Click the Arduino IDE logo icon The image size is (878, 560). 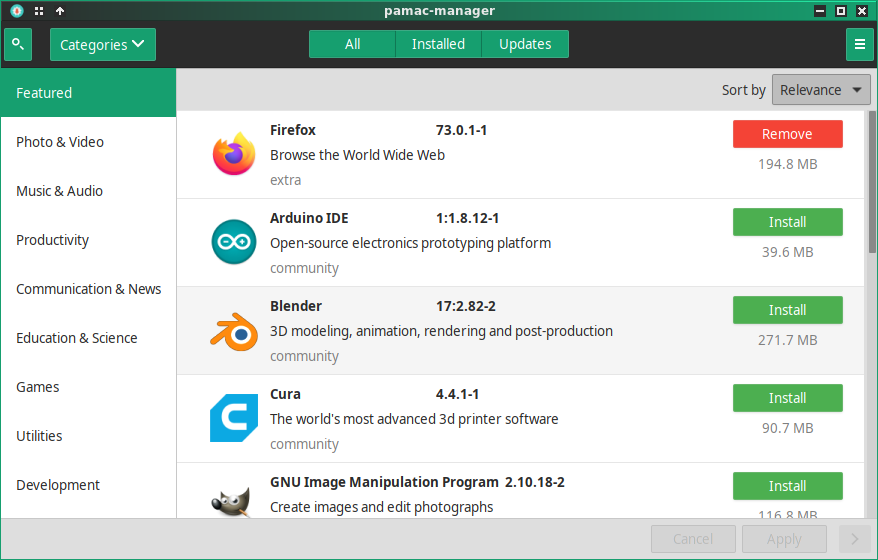tap(234, 242)
